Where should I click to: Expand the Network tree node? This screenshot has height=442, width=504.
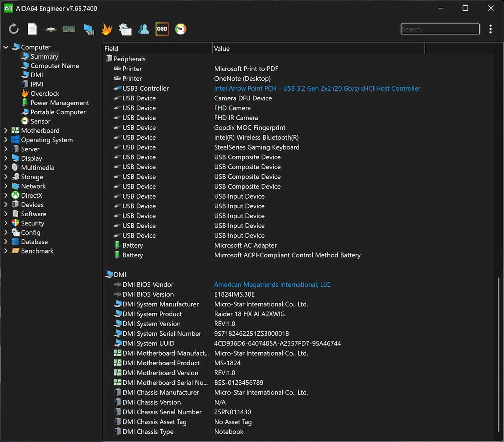pyautogui.click(x=6, y=186)
